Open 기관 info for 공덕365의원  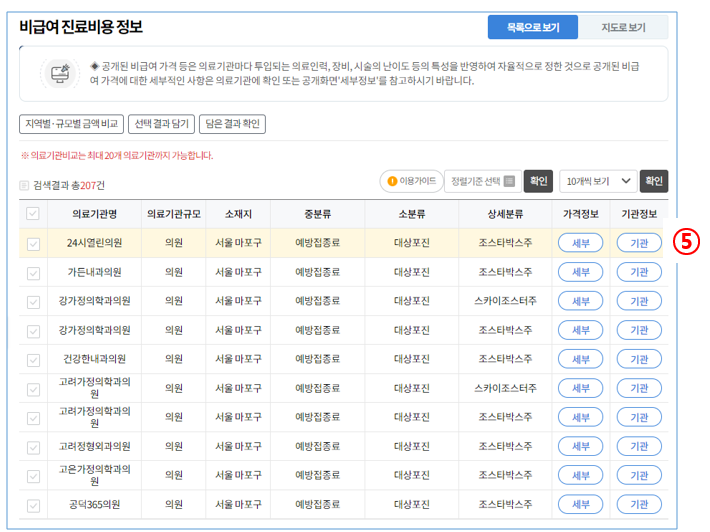tap(639, 504)
